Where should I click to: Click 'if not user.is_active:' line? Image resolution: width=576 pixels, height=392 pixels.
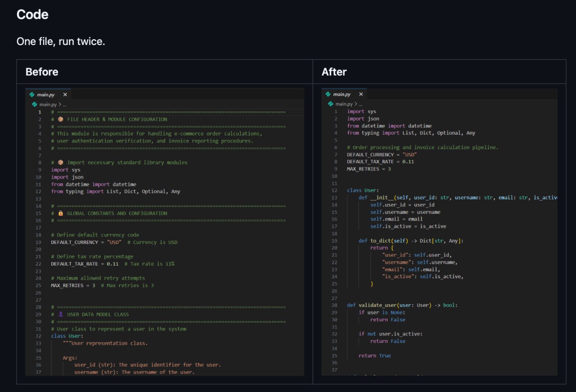coord(391,334)
